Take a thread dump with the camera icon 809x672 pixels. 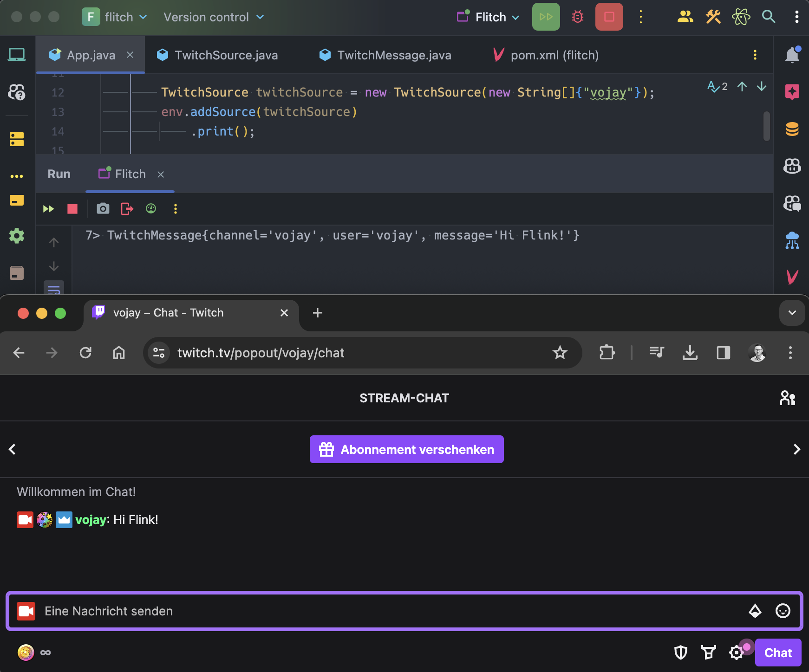point(103,209)
